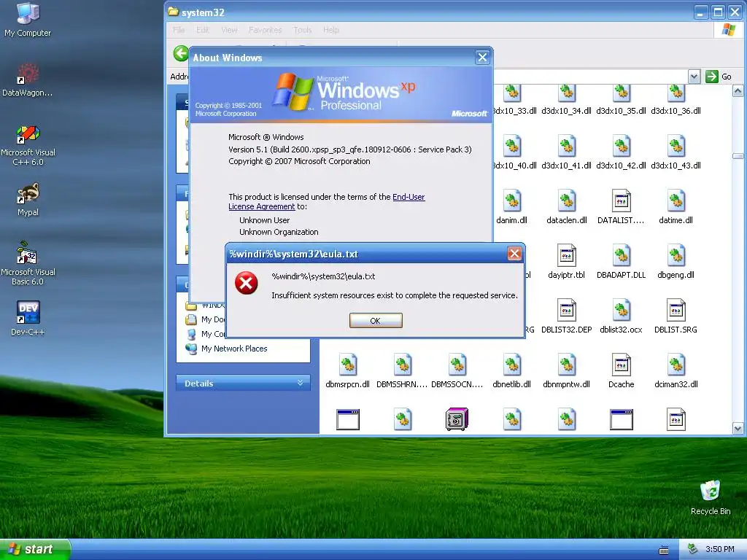Select dayiptr.tbl file

pos(566,262)
